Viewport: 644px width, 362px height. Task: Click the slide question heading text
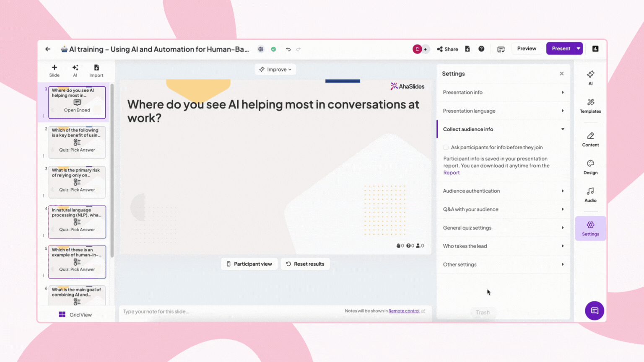point(273,111)
